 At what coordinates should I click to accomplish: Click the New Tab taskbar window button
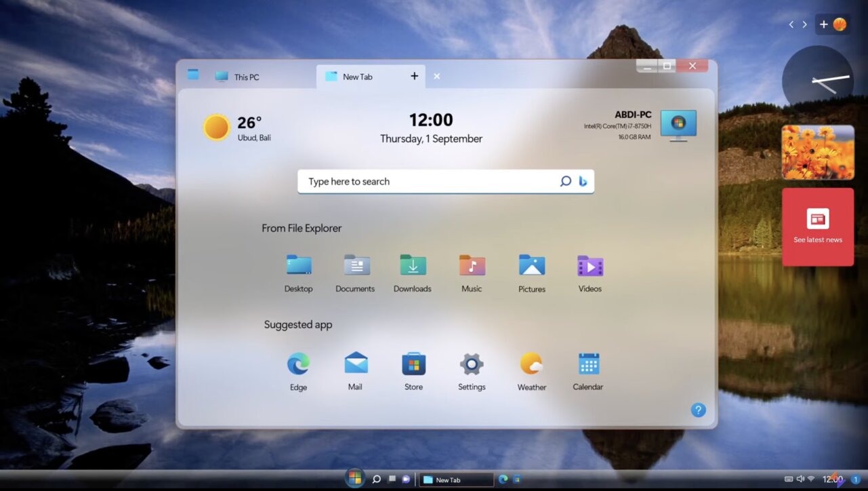coord(456,479)
